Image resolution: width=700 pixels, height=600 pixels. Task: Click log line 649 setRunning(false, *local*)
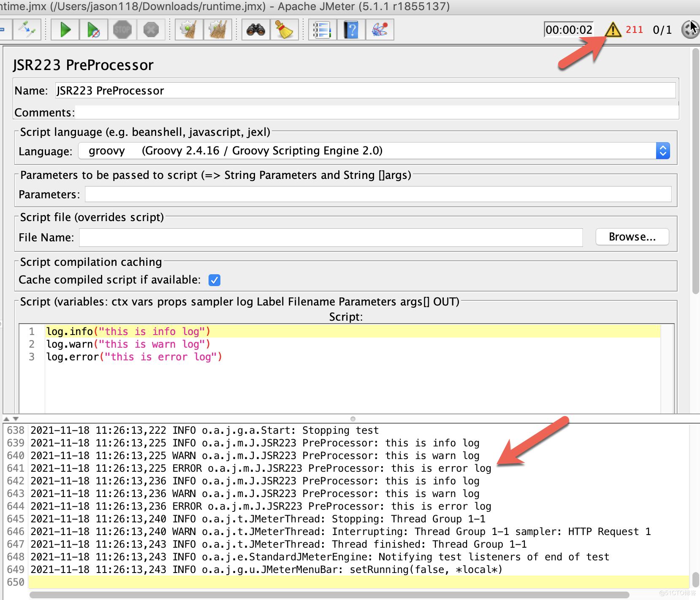click(267, 570)
